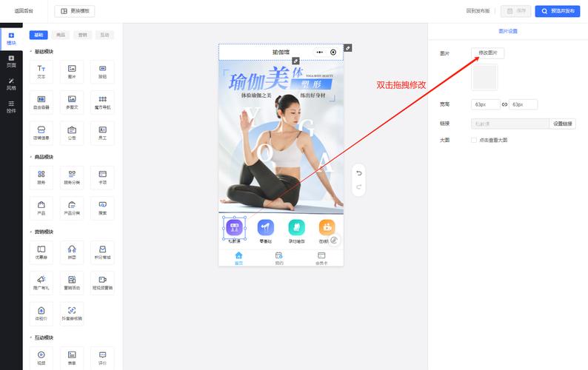The image size is (588, 370).
Task: Click the 更换模板 change template button
Action: coord(75,11)
